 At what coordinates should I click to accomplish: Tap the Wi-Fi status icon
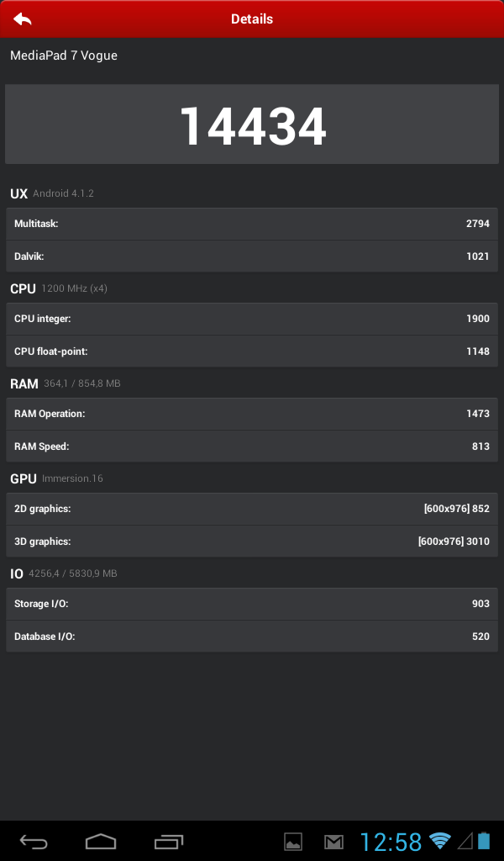(x=439, y=840)
